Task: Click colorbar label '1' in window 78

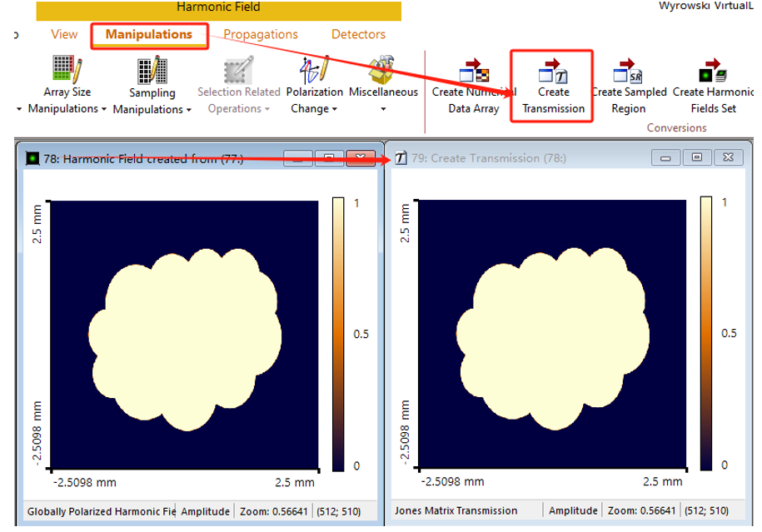Action: click(356, 203)
